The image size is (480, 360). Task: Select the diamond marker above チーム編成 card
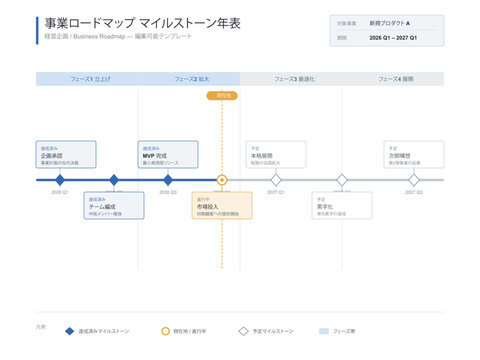[x=114, y=180]
